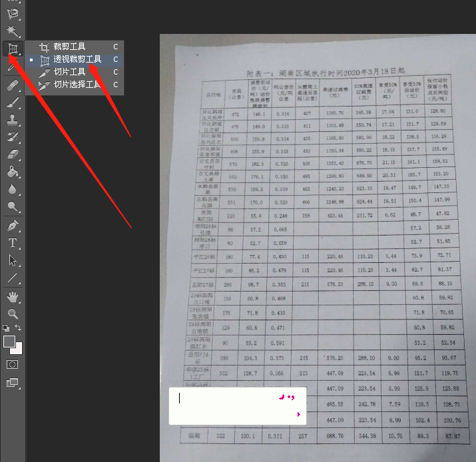Toggle Quick Mask mode
Image resolution: width=476 pixels, height=462 pixels.
pos(13,365)
